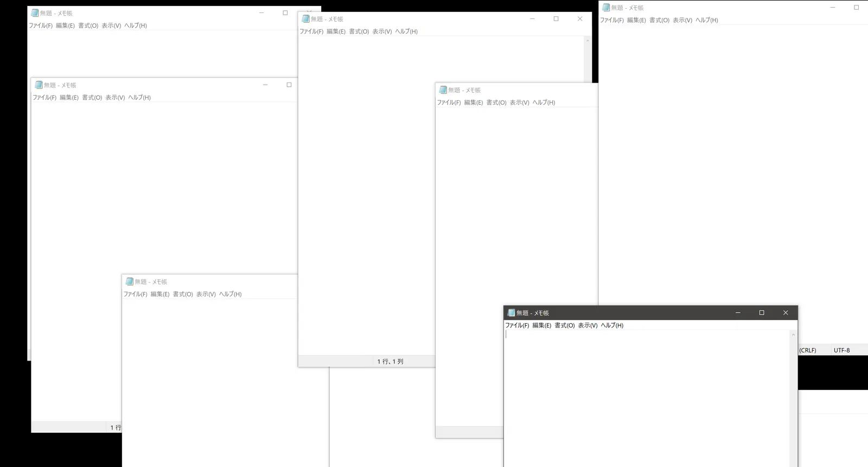868x467 pixels.
Task: Maximize the Notepad window showing '1 行、1 列'
Action: click(x=556, y=19)
